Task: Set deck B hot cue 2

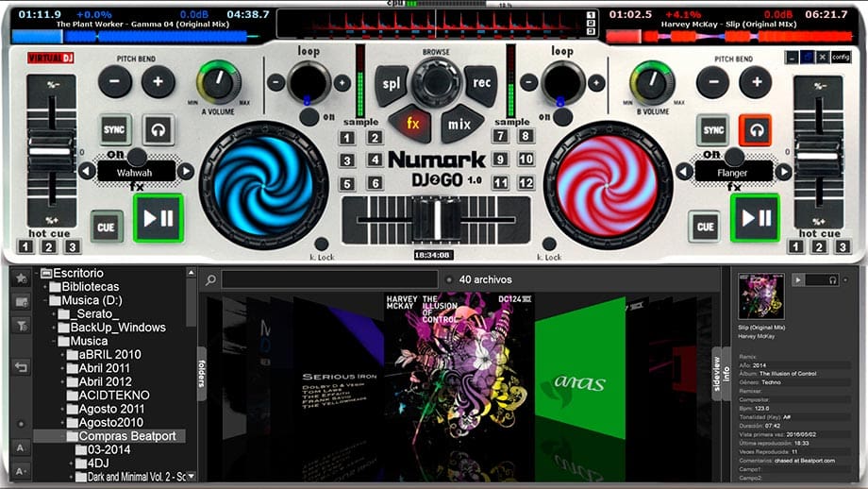Action: click(819, 246)
